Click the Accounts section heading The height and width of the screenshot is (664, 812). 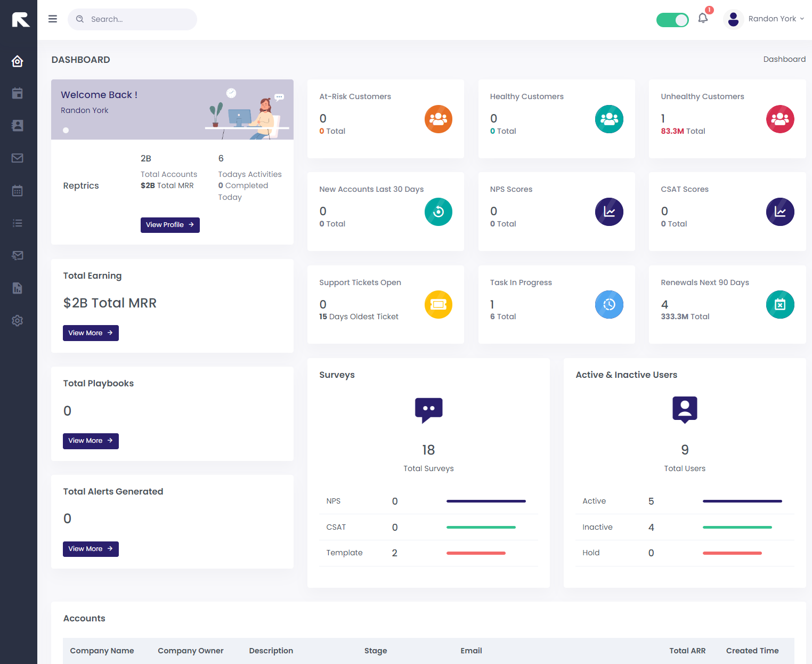click(84, 618)
